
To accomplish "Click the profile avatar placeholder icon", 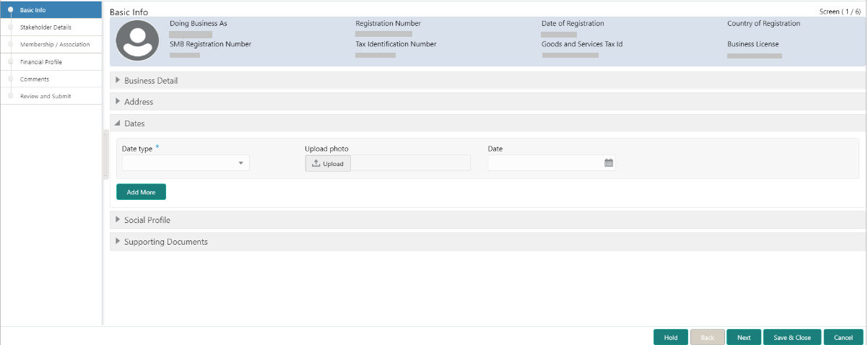I will tap(137, 40).
